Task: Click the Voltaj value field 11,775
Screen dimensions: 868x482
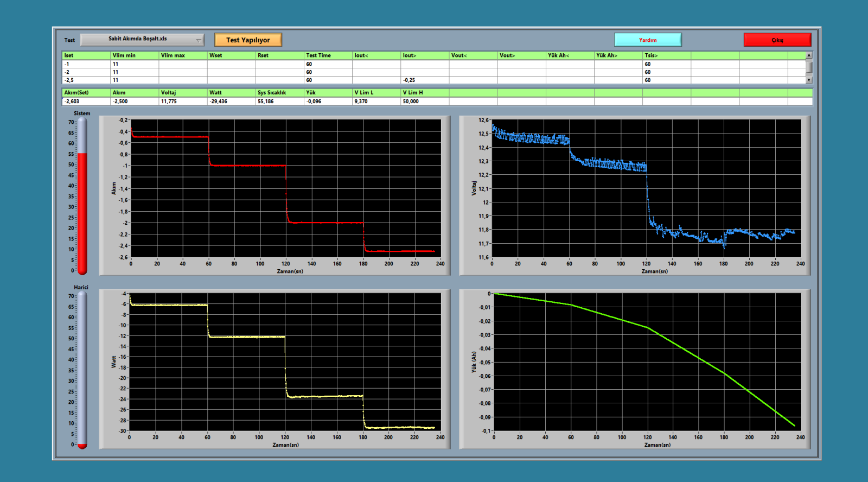Action: point(182,102)
